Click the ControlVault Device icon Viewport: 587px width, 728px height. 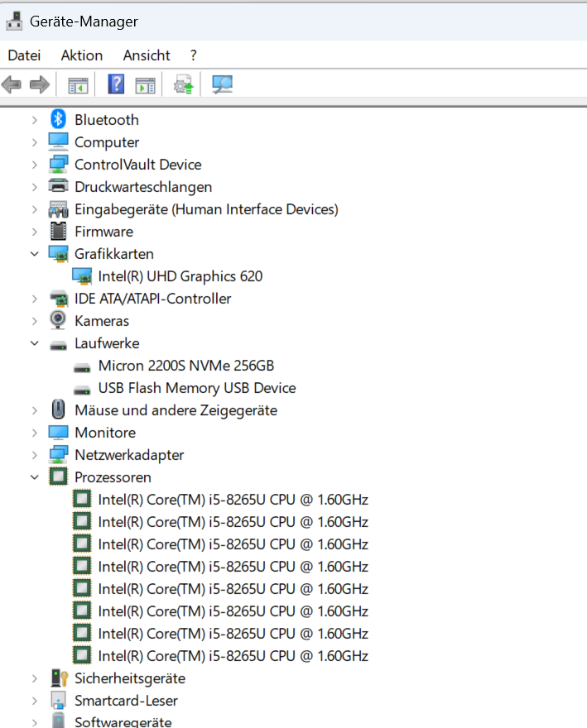click(58, 165)
